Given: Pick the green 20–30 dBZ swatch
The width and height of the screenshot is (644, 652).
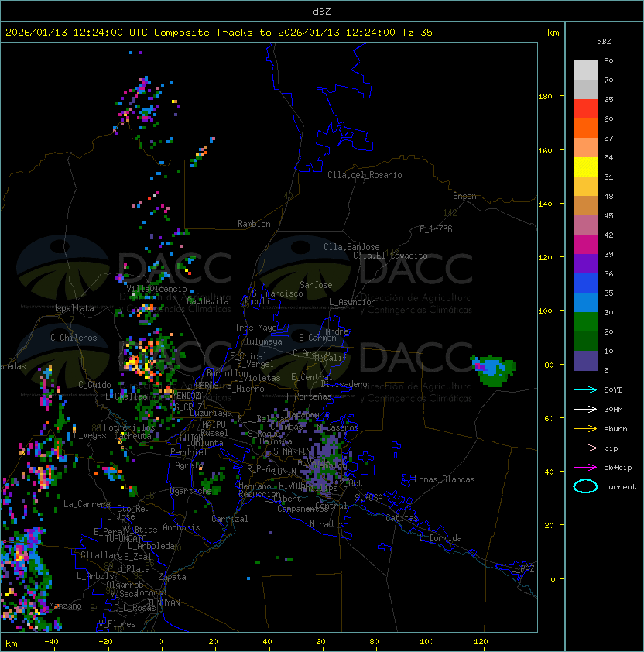Looking at the screenshot, I should [585, 322].
